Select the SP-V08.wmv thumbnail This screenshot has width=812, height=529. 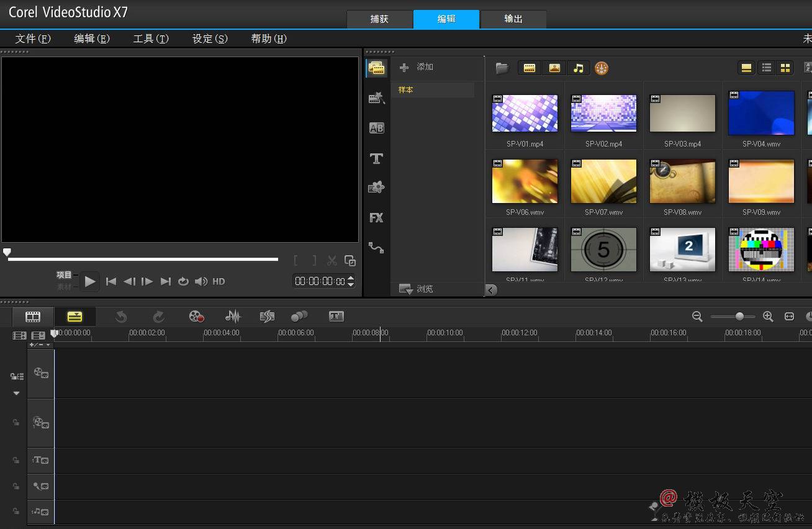tap(682, 181)
